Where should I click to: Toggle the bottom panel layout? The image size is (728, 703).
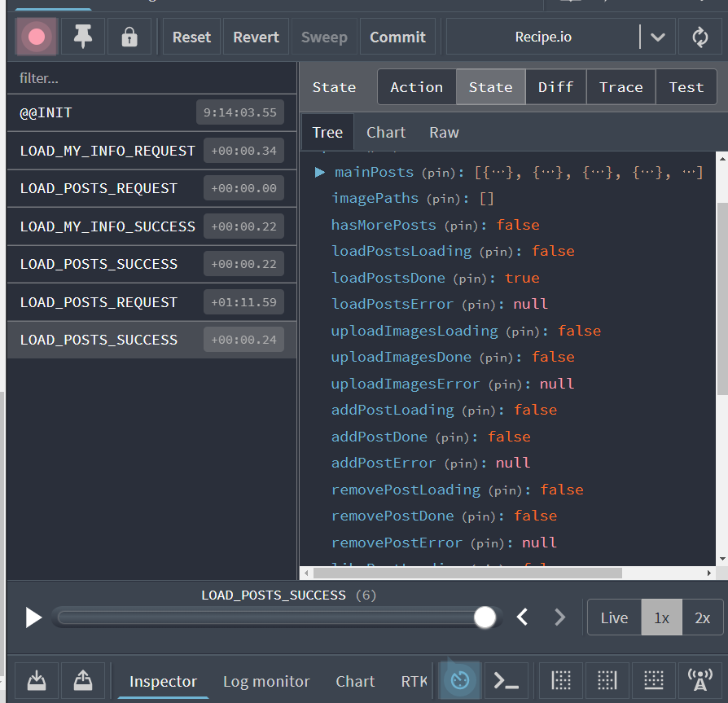tap(653, 680)
